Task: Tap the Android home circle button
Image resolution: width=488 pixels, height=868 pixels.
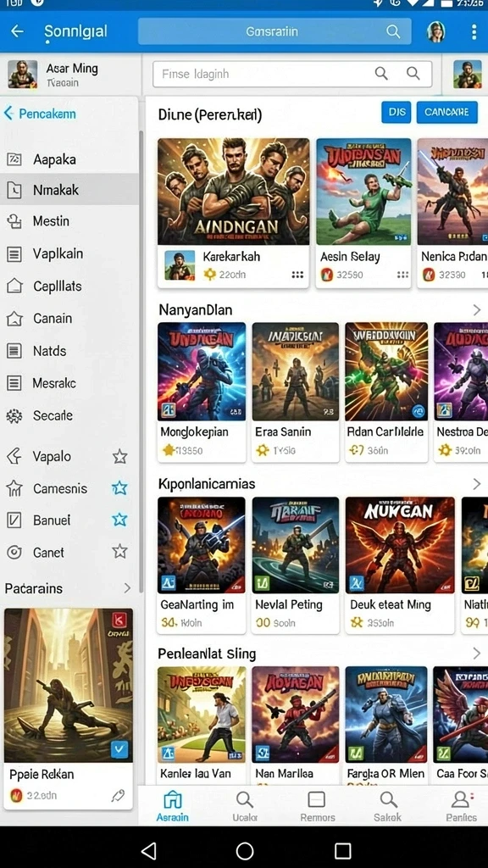Action: point(245,851)
